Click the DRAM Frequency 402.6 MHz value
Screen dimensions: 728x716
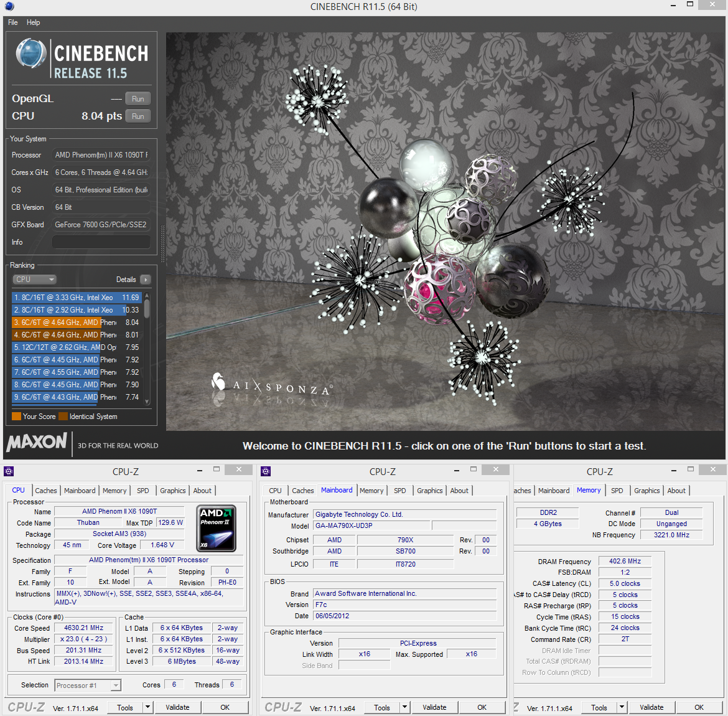pos(625,561)
